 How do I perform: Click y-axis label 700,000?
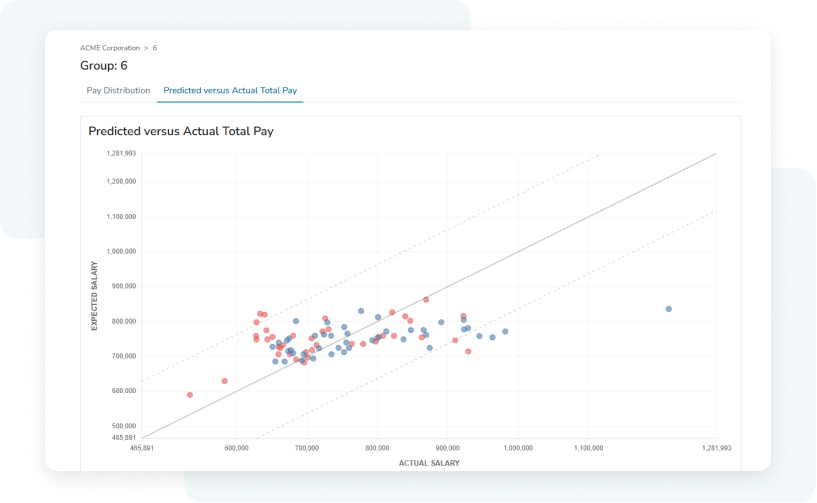point(124,357)
